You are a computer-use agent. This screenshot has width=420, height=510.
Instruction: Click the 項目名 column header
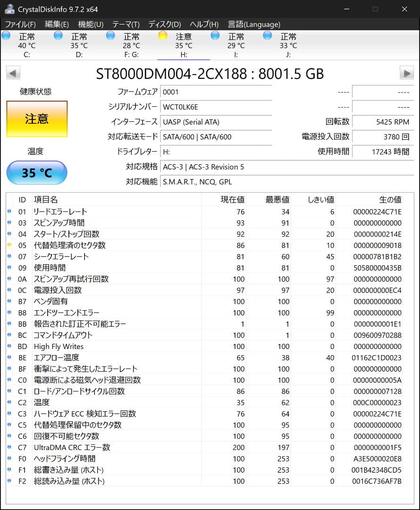[117, 199]
